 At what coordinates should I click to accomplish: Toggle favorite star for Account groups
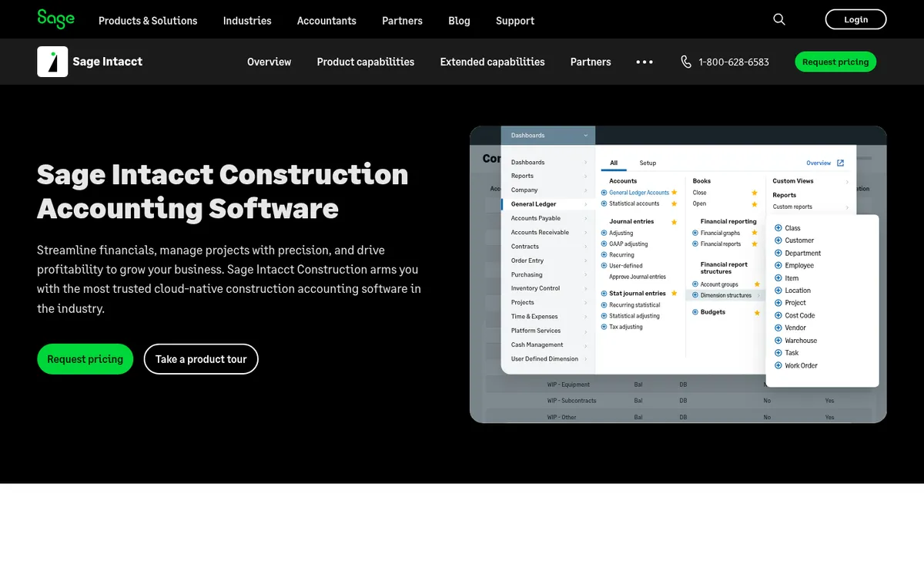pyautogui.click(x=757, y=284)
